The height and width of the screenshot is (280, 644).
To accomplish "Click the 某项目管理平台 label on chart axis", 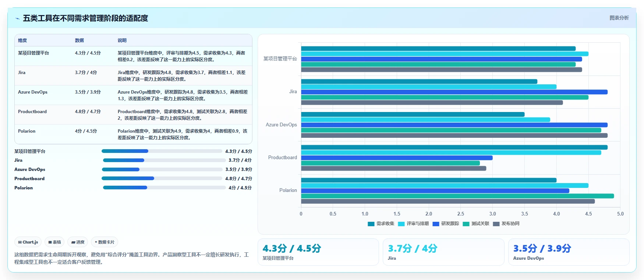I will (x=280, y=59).
